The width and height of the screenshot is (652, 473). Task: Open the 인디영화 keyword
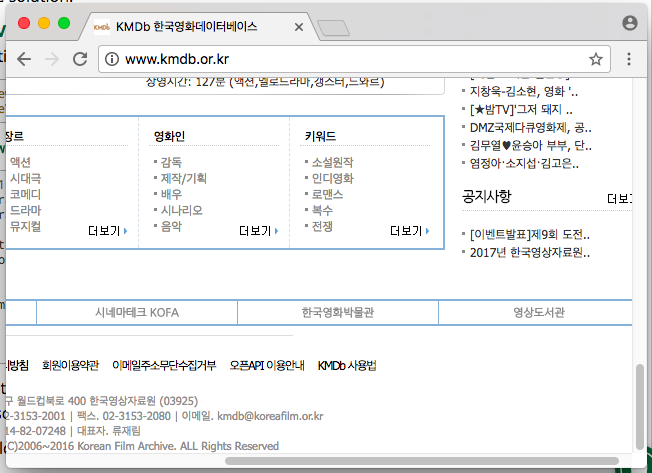pos(333,178)
